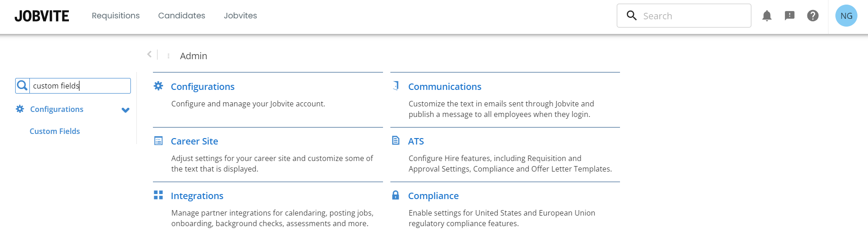Collapse the Configurations sidebar chevron
The width and height of the screenshot is (868, 250).
click(x=125, y=110)
